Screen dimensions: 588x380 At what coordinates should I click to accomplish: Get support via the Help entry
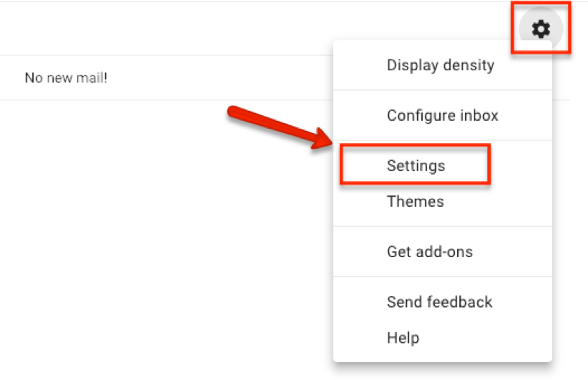pos(403,338)
